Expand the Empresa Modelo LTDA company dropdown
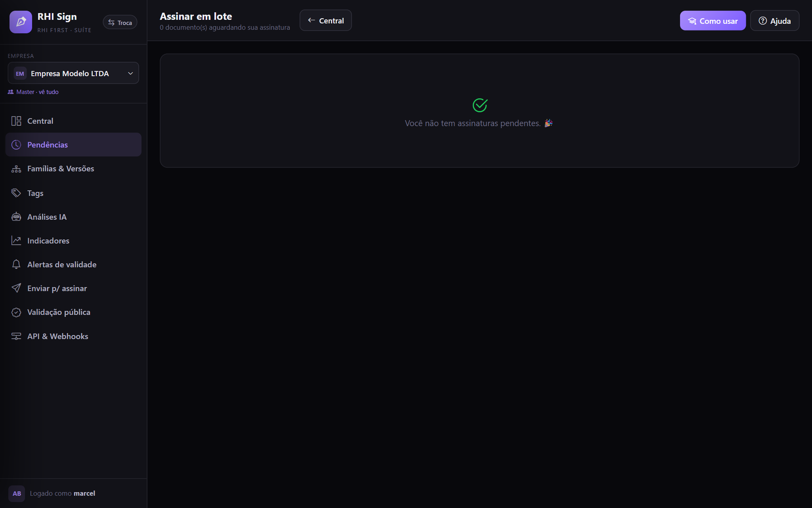Viewport: 812px width, 508px height. (x=73, y=73)
